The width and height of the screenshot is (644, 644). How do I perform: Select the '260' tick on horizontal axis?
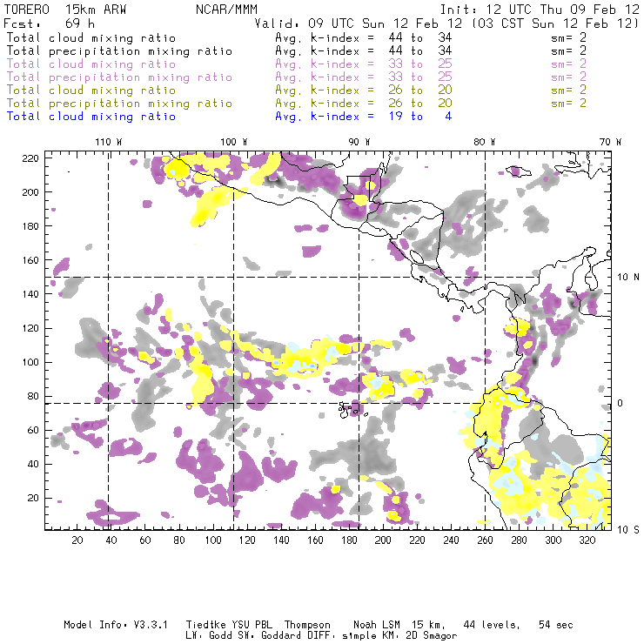485,540
